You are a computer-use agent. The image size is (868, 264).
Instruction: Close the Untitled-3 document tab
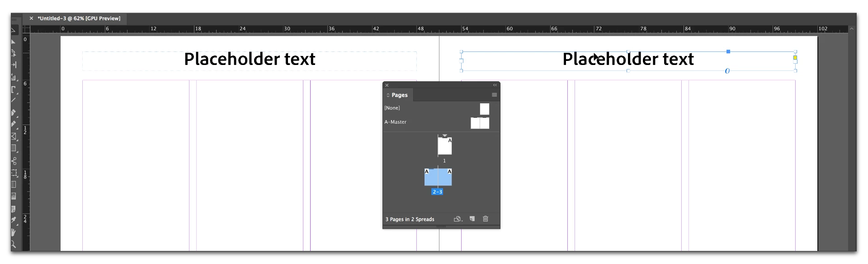click(x=31, y=19)
